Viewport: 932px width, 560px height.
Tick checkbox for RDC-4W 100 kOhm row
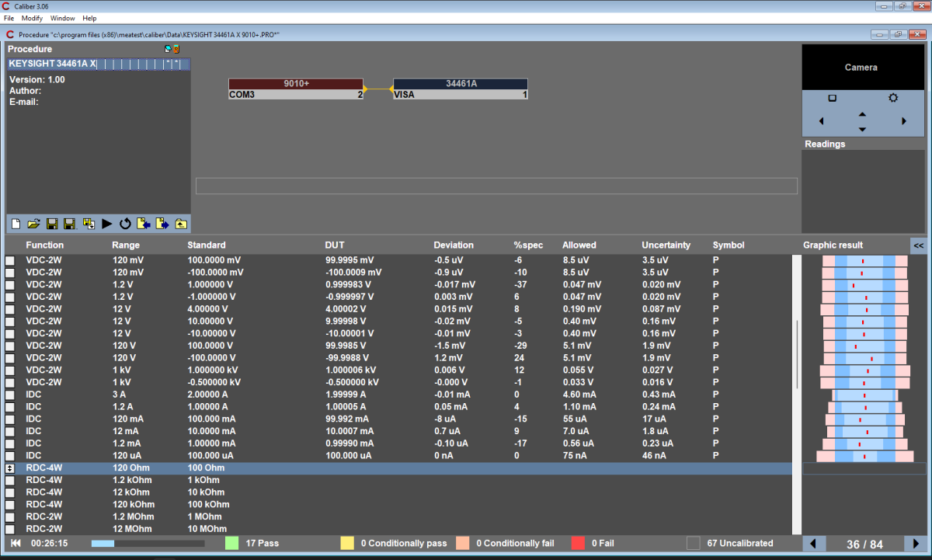click(x=10, y=505)
